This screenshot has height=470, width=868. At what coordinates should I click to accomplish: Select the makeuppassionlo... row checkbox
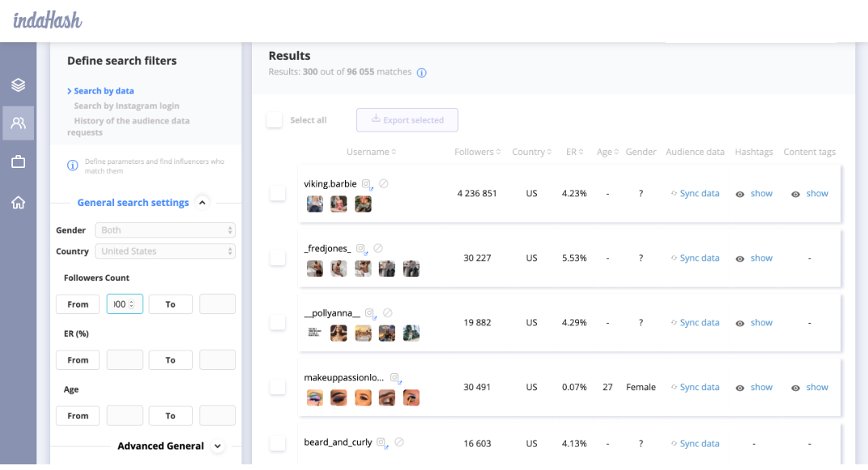click(277, 386)
